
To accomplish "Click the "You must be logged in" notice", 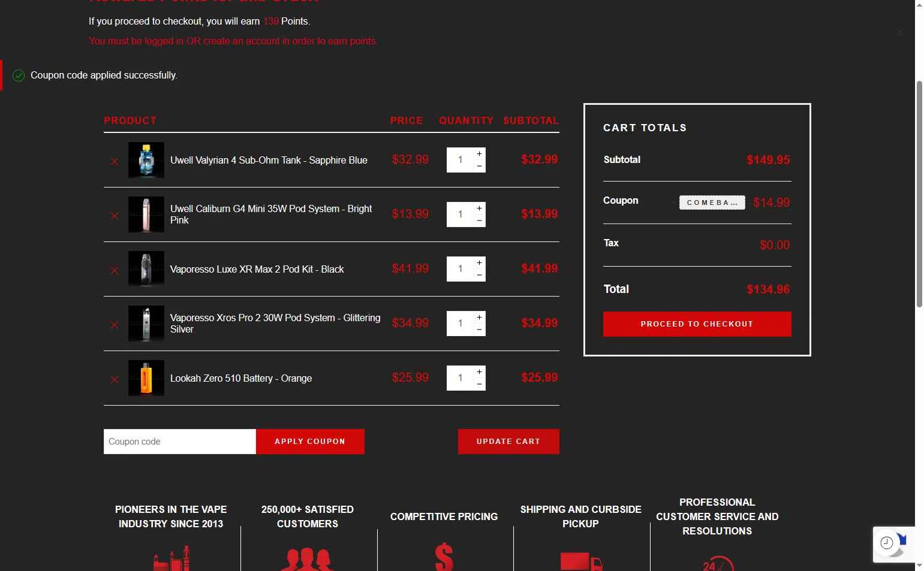I will [233, 41].
